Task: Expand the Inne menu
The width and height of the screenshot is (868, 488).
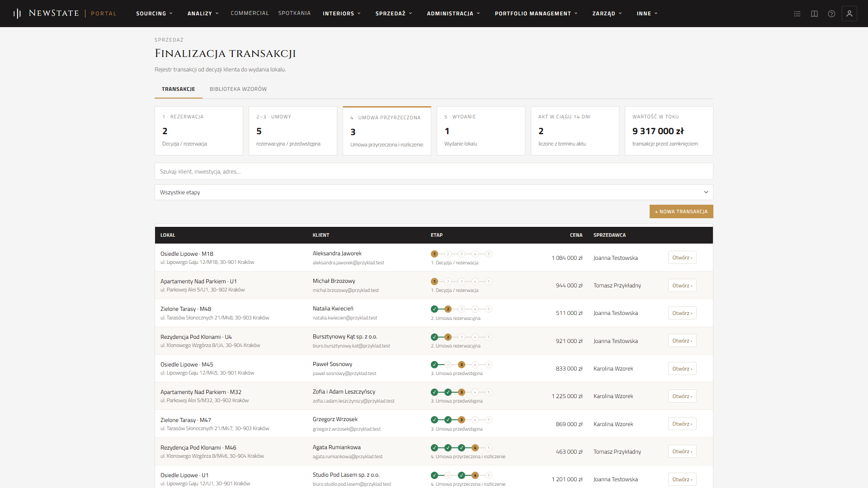Action: pos(647,14)
